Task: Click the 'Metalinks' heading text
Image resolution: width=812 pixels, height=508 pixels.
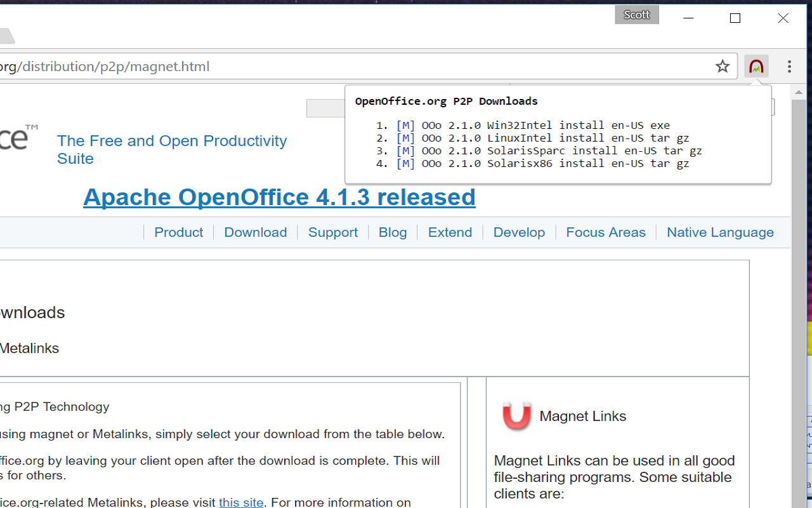Action: click(x=29, y=348)
